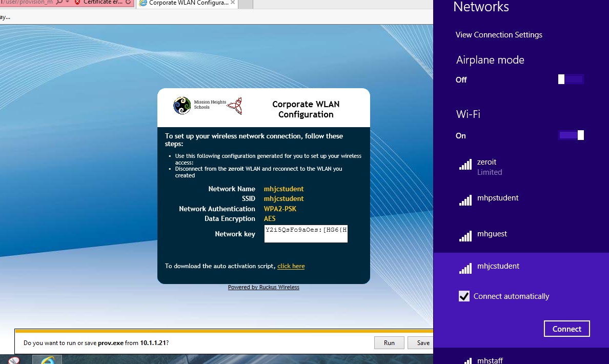Click the 'click here' script download link

pyautogui.click(x=291, y=266)
